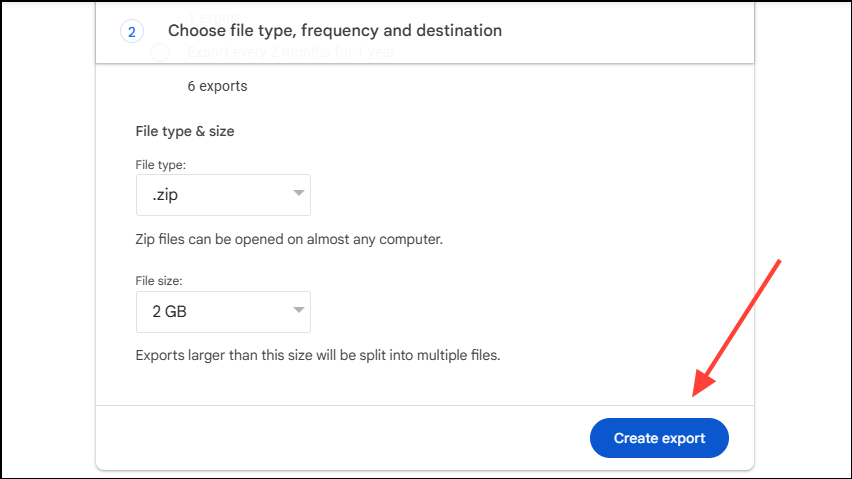Open the File type .zip dropdown

click(223, 195)
